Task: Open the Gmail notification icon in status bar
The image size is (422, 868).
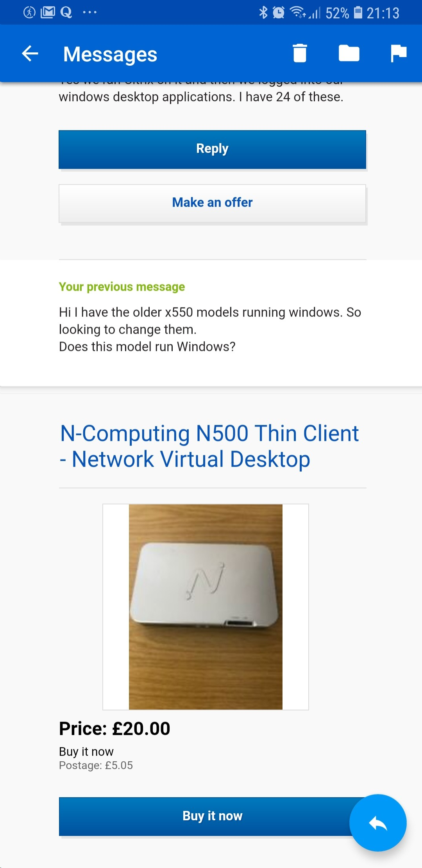Action: (x=48, y=13)
